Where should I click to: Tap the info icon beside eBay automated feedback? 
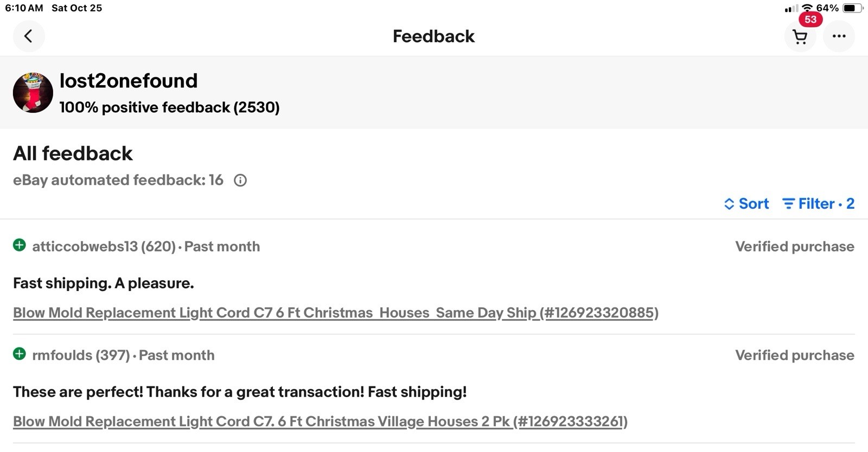[240, 180]
